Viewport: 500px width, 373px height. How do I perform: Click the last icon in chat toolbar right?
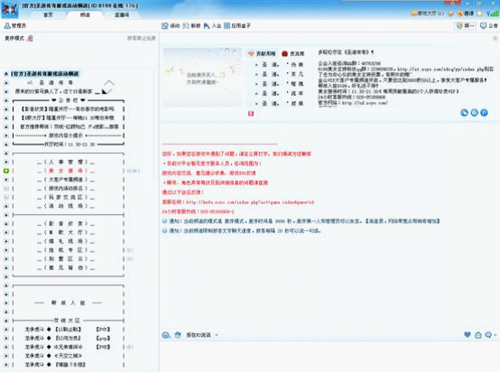tap(490, 335)
